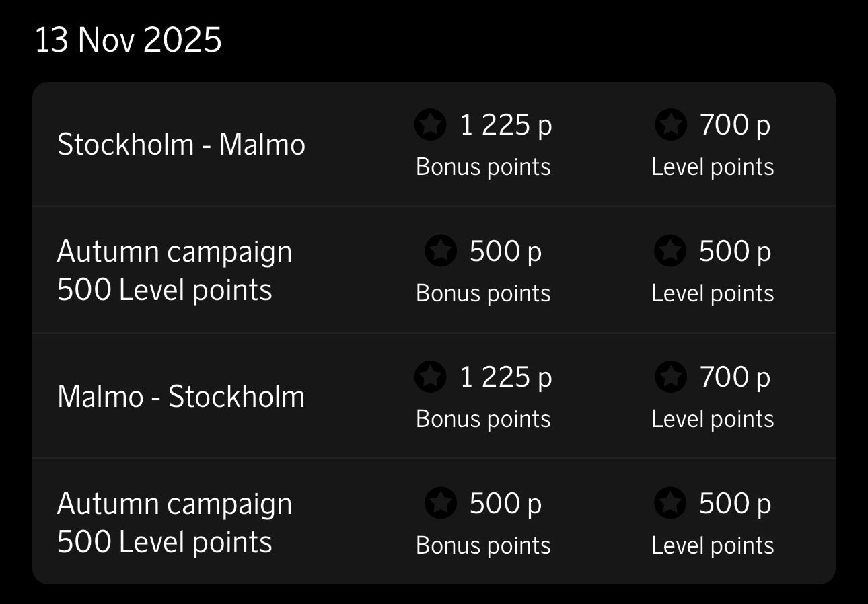The width and height of the screenshot is (868, 604).
Task: Select bonus points star icon in Malmo - Stockholm row
Action: pos(431,377)
